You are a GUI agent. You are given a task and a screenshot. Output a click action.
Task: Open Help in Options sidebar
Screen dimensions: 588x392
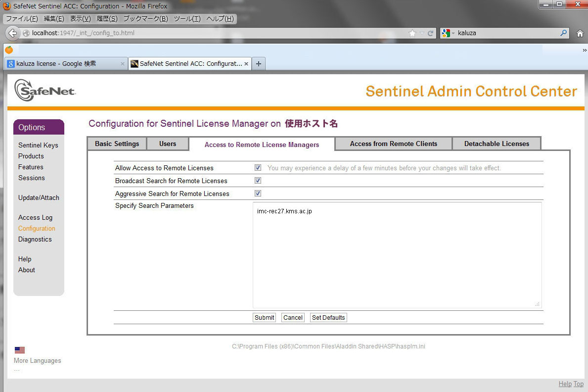25,259
